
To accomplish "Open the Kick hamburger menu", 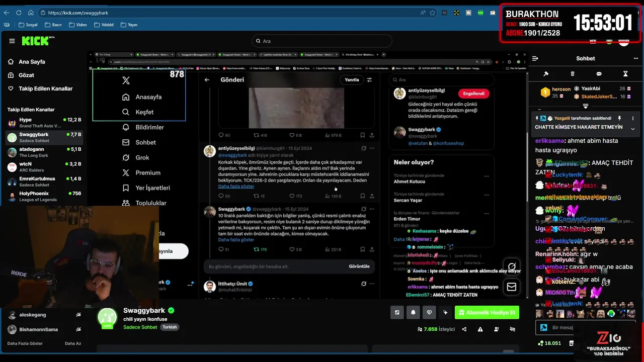I will click(12, 41).
